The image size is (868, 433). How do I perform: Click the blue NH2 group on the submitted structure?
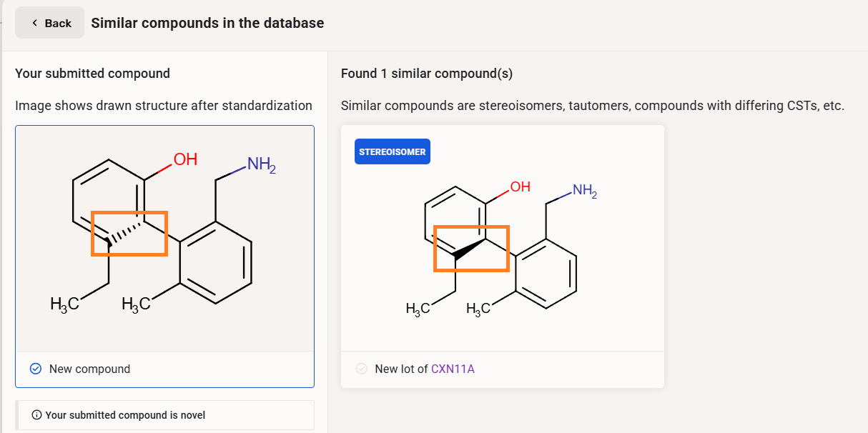(260, 165)
